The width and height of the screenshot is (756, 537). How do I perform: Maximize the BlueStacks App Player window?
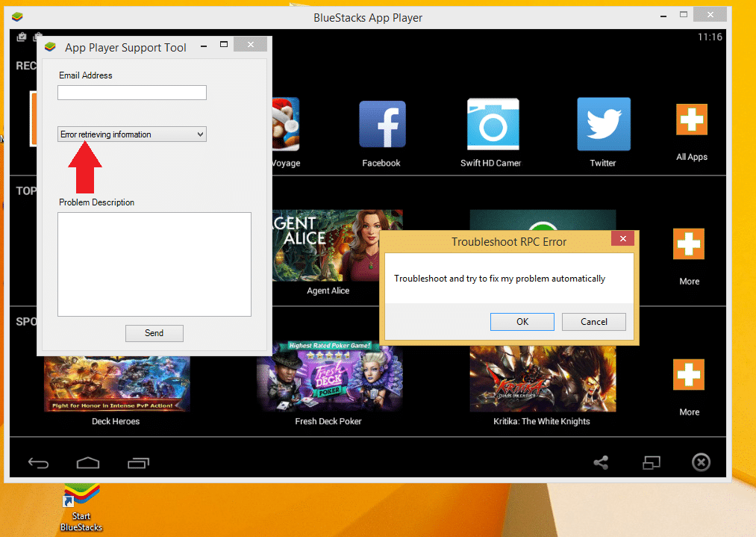click(x=684, y=14)
